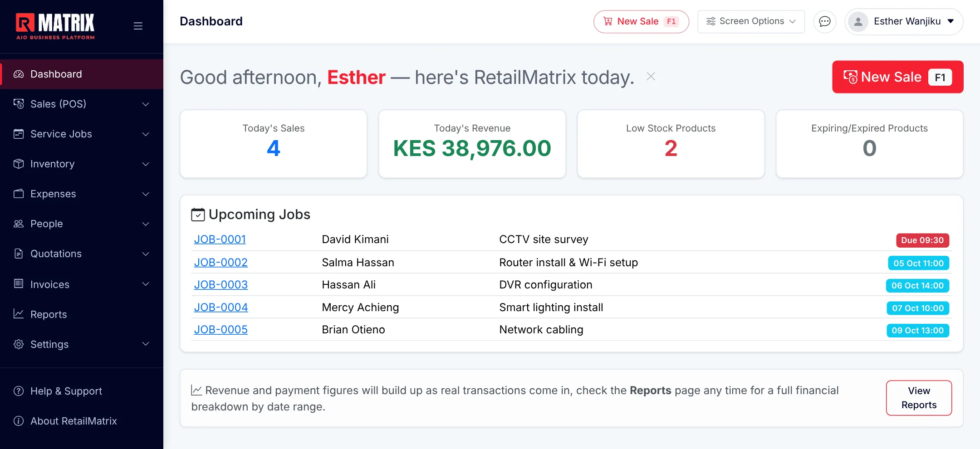Open the JOB-0001 link

(220, 239)
